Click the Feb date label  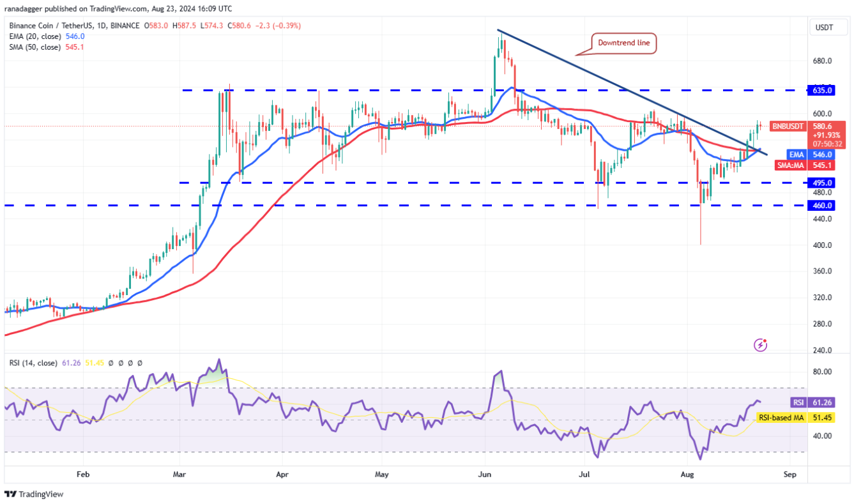83,475
